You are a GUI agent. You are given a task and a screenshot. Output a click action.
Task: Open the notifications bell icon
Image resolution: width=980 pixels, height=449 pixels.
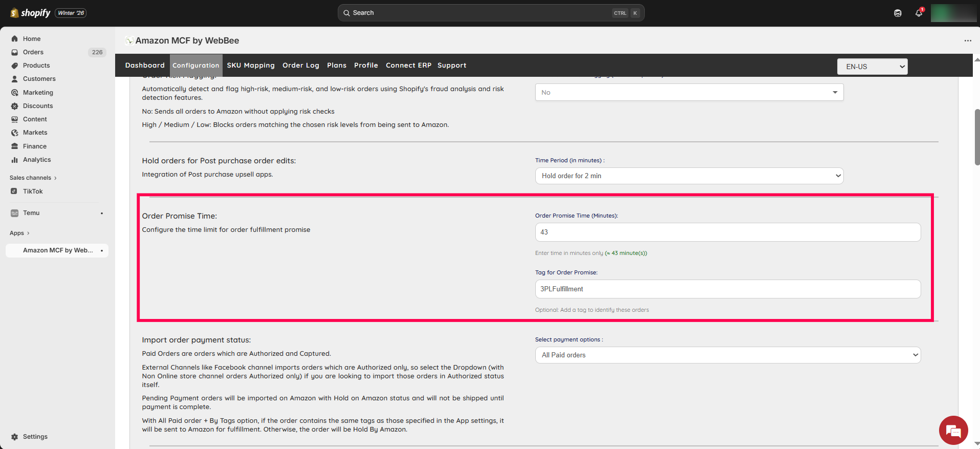point(919,13)
